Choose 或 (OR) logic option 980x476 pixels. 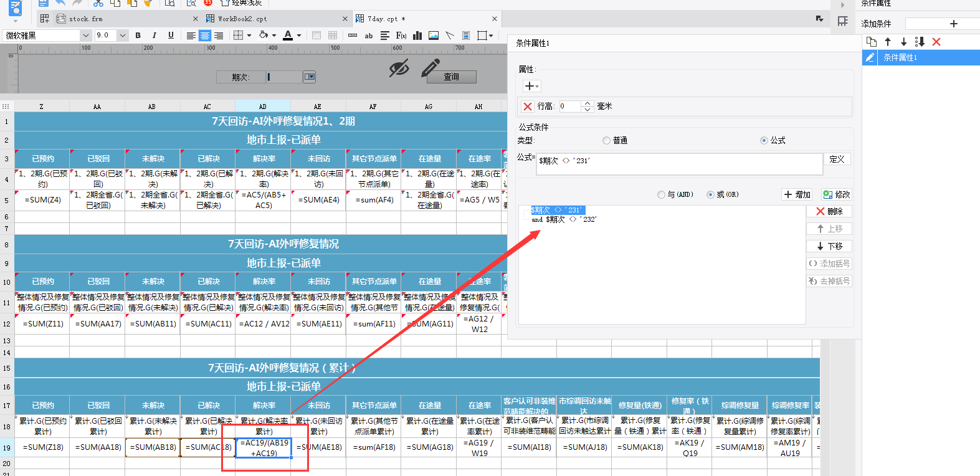pos(710,194)
